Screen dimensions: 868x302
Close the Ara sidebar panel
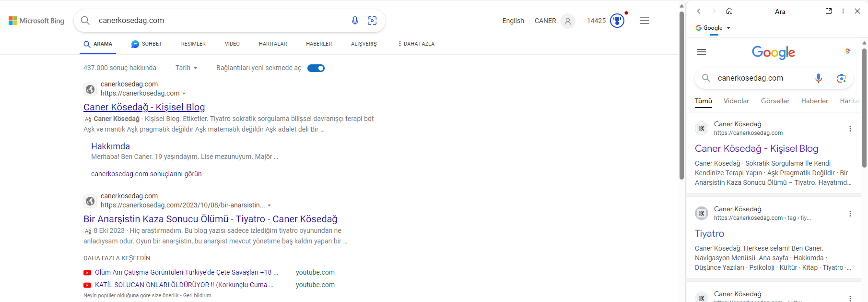tap(857, 11)
